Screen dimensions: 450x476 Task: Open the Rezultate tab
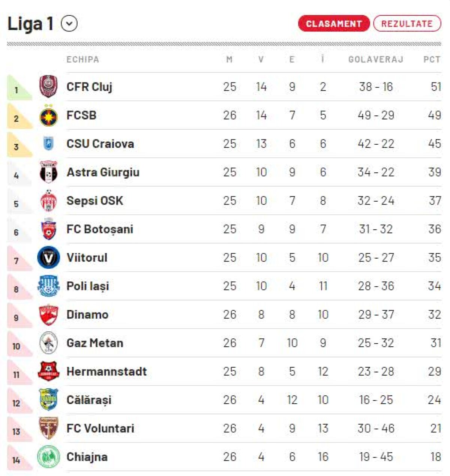(x=407, y=24)
